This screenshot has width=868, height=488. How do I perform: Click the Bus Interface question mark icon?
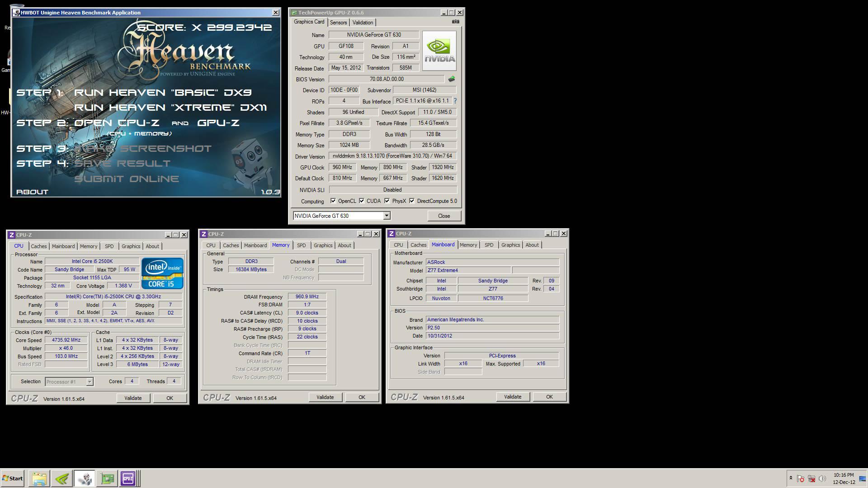(x=455, y=101)
